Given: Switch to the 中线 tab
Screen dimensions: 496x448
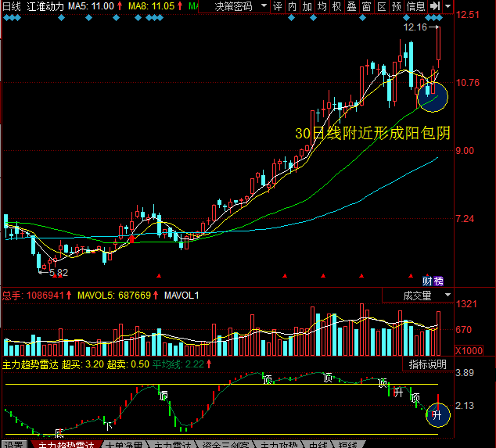Looking at the screenshot, I should [x=318, y=445].
